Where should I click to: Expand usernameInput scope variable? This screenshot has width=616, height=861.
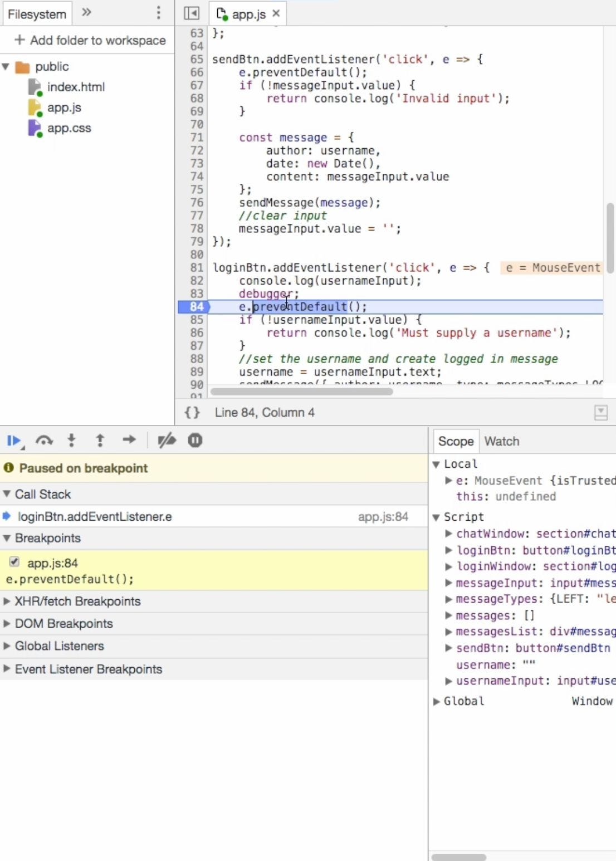(x=448, y=681)
